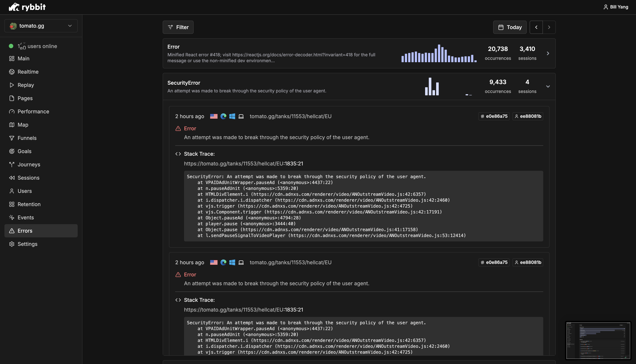636x364 pixels.
Task: Click first user ID ee88081b badge
Action: (x=528, y=116)
